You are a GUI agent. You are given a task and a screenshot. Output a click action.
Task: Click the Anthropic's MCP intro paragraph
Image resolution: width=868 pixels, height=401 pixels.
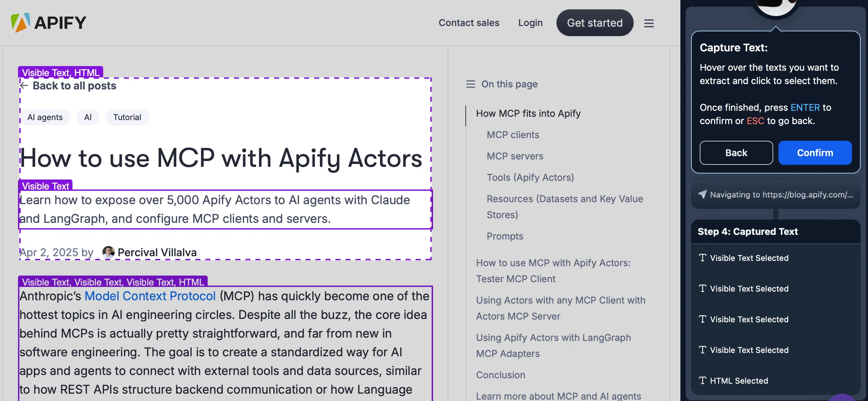click(225, 343)
